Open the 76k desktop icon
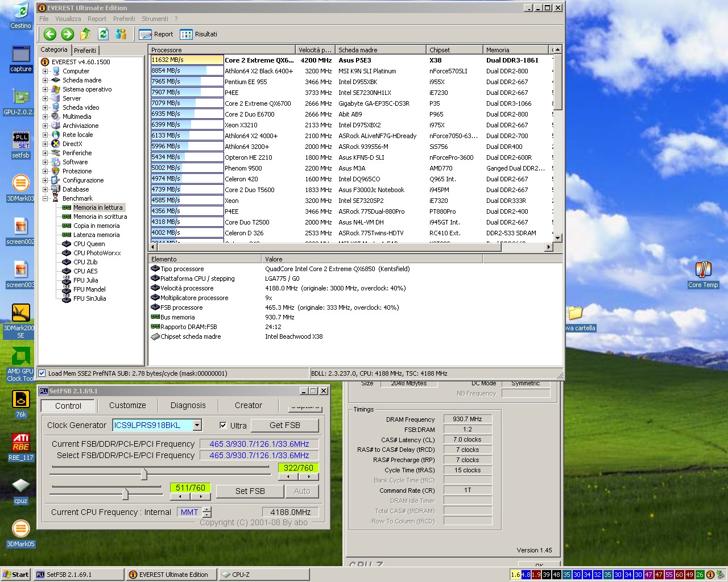 (20, 404)
